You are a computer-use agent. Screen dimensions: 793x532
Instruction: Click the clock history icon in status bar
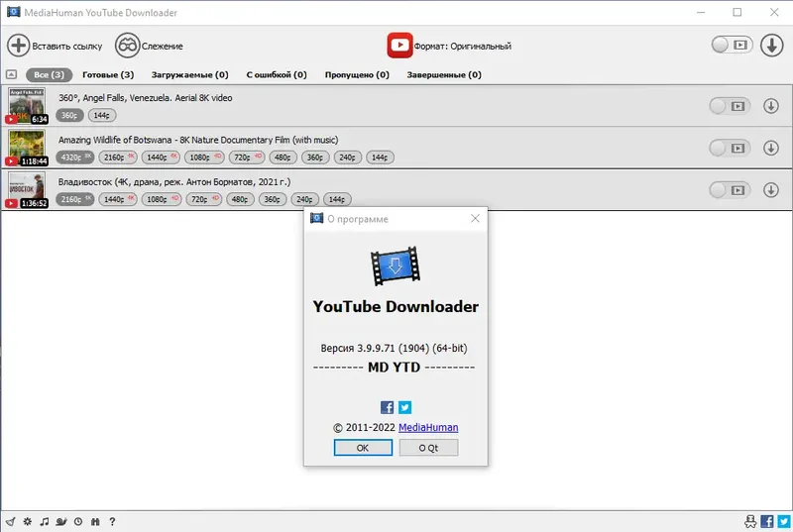[x=78, y=521]
